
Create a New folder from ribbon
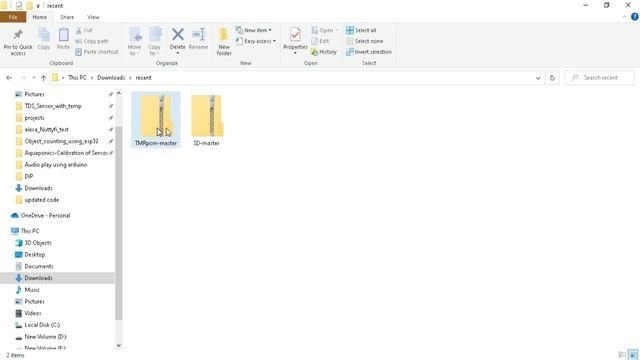tap(224, 42)
